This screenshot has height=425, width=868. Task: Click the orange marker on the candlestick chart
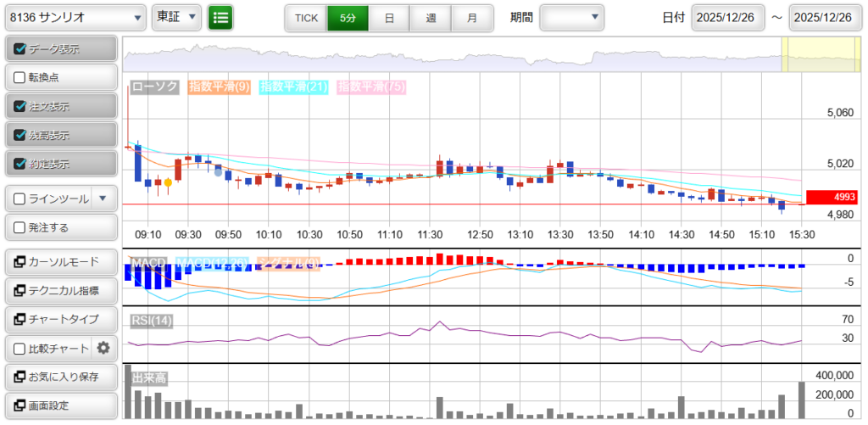click(x=169, y=182)
